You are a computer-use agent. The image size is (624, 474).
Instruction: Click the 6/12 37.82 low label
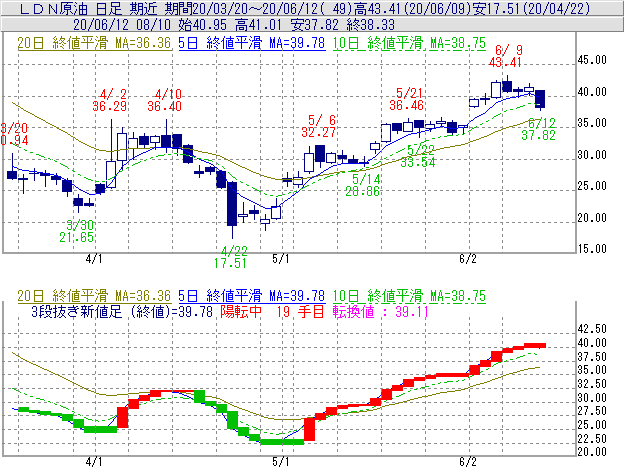(x=539, y=129)
